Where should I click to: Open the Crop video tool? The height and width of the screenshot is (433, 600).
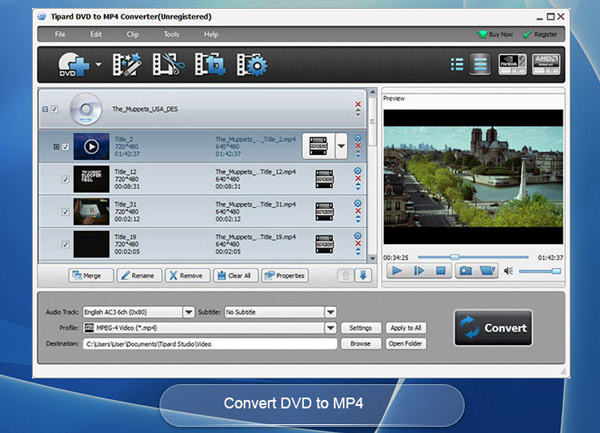point(210,64)
